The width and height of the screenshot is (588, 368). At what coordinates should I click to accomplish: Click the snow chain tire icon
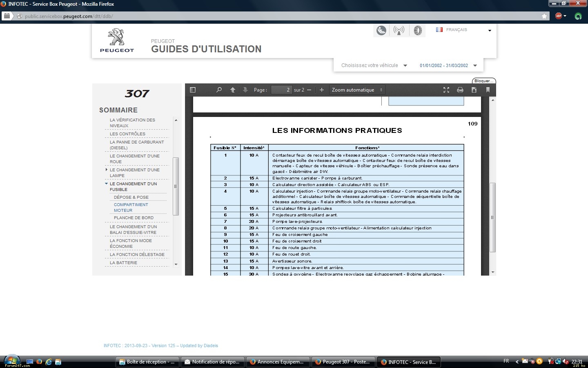(417, 31)
